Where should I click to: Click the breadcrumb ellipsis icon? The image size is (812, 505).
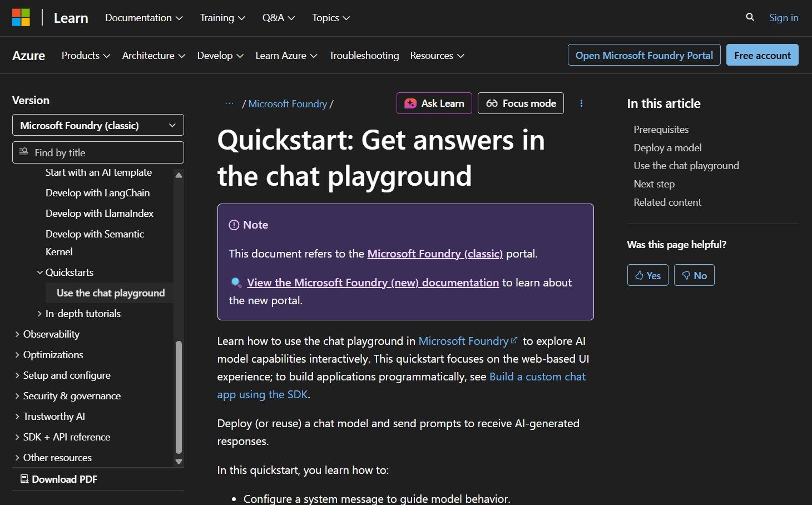229,104
